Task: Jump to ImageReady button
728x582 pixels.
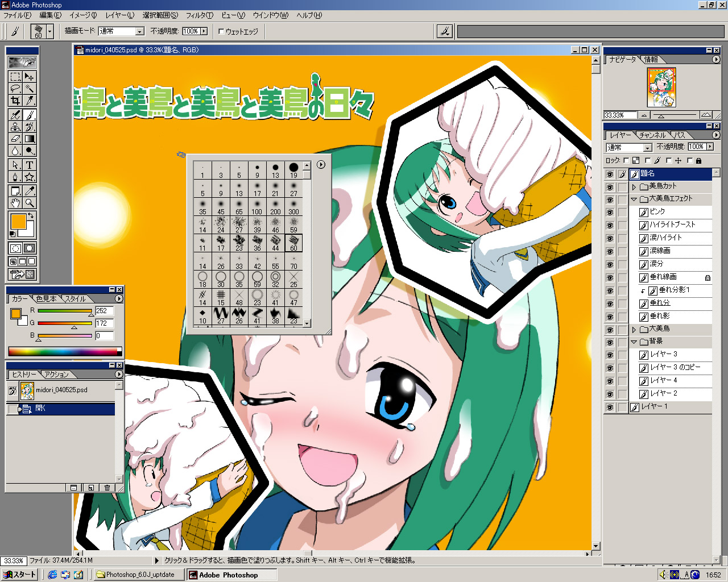Action: (x=23, y=275)
